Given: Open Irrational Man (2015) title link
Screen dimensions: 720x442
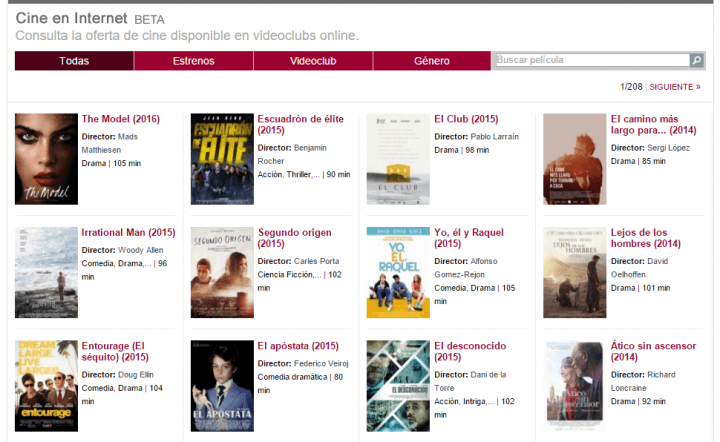Looking at the screenshot, I should (x=129, y=232).
